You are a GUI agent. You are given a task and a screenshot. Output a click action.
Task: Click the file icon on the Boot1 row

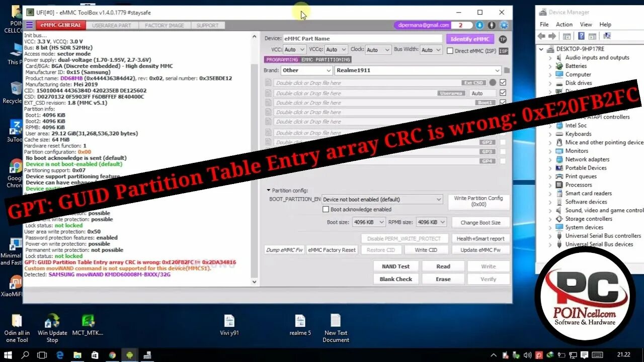tap(269, 103)
